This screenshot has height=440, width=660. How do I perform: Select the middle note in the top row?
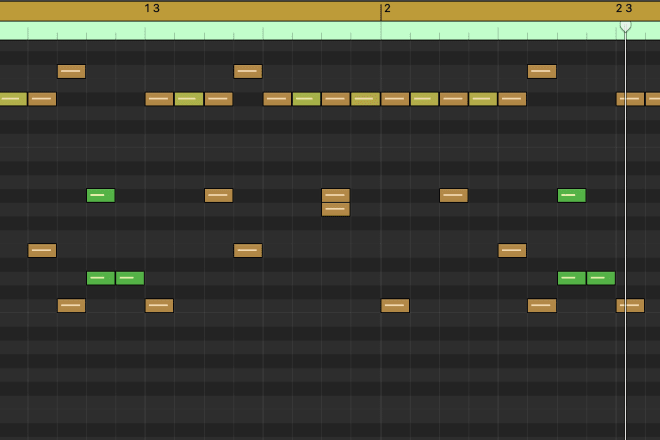pos(248,72)
